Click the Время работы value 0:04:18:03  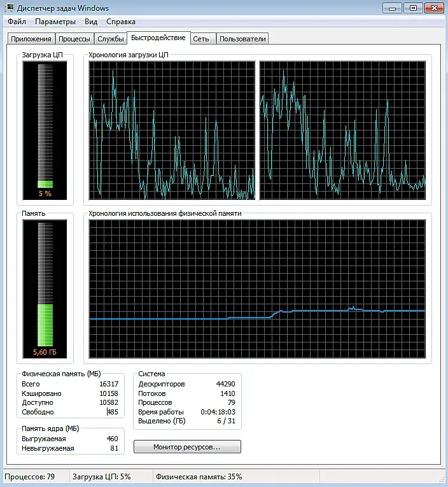[x=218, y=412]
